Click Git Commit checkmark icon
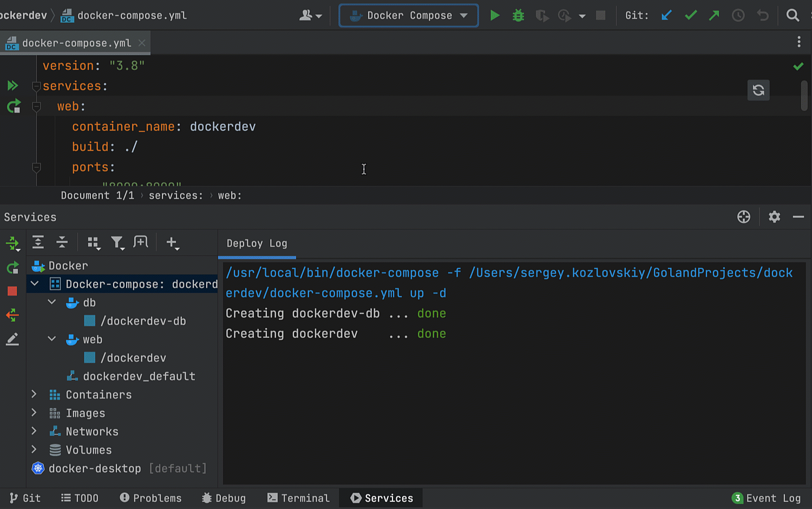The width and height of the screenshot is (812, 509). click(691, 15)
